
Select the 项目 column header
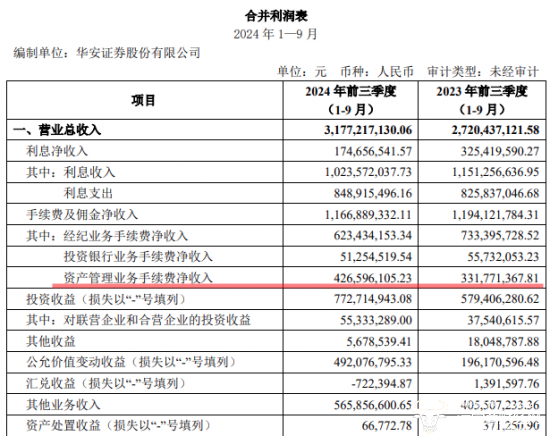click(143, 101)
